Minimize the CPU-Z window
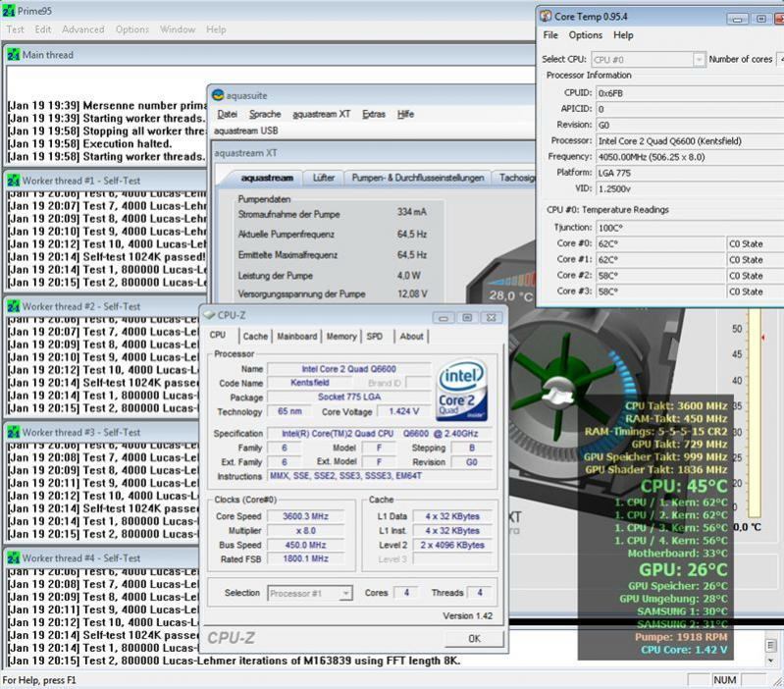 (x=444, y=317)
